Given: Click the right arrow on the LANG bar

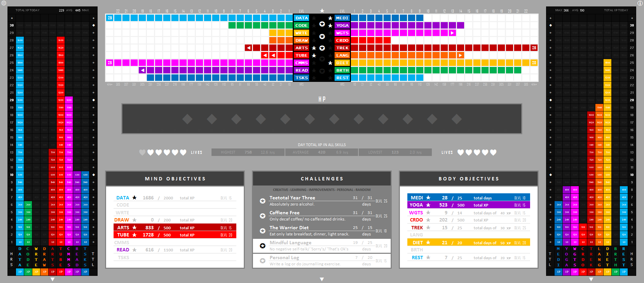Looking at the screenshot, I should 460,55.
